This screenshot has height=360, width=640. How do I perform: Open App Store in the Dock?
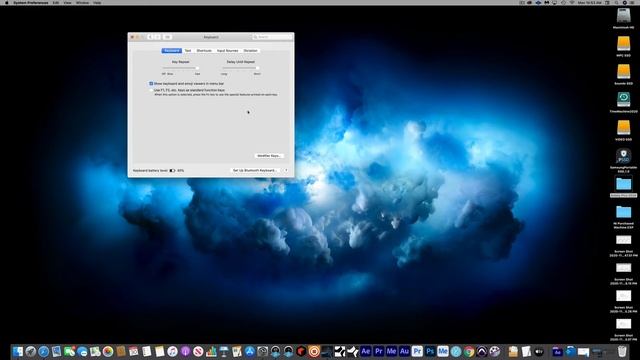250,351
